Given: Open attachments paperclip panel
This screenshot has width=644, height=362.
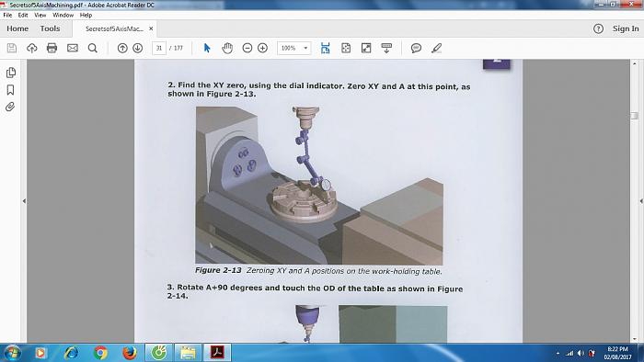Looking at the screenshot, I should point(10,107).
